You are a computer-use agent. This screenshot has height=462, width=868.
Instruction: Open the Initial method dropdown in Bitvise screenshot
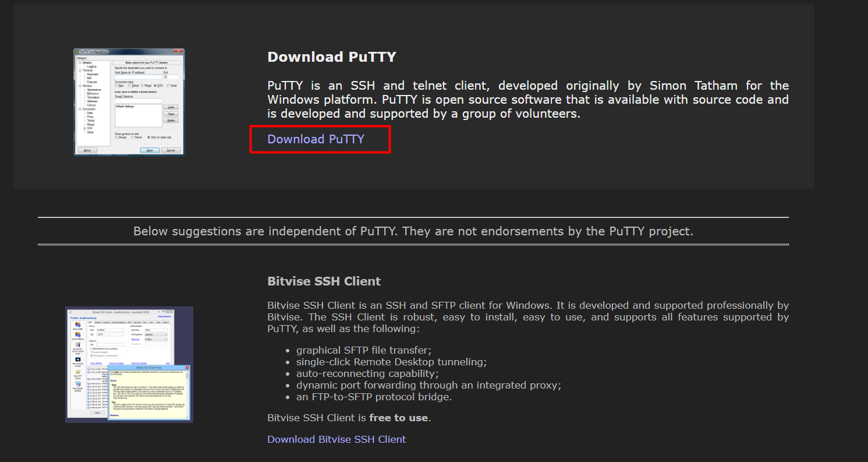click(156, 334)
